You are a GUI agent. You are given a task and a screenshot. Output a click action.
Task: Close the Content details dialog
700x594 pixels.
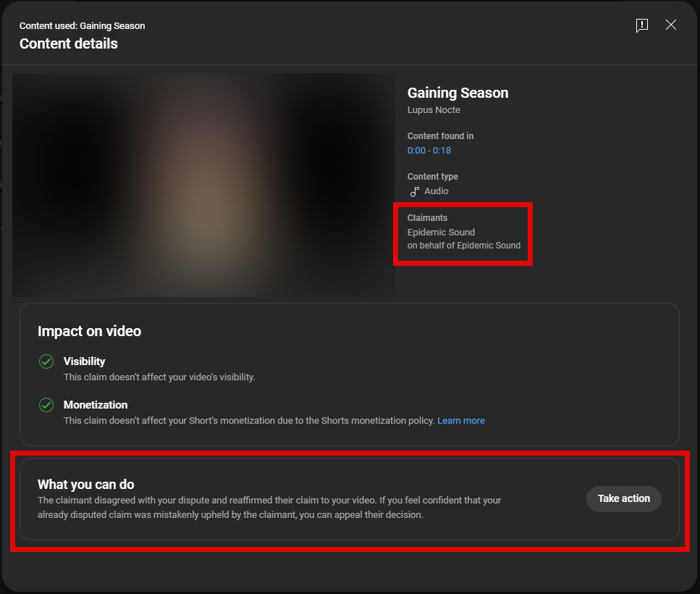670,25
